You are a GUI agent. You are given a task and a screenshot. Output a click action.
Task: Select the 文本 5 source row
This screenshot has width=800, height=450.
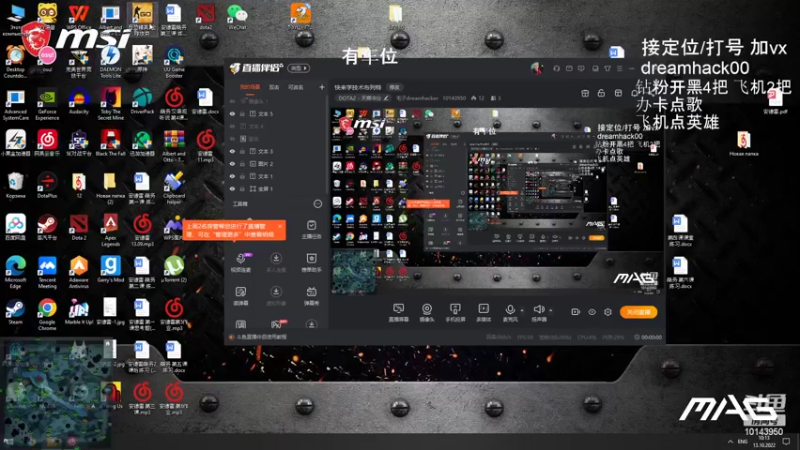(276, 114)
